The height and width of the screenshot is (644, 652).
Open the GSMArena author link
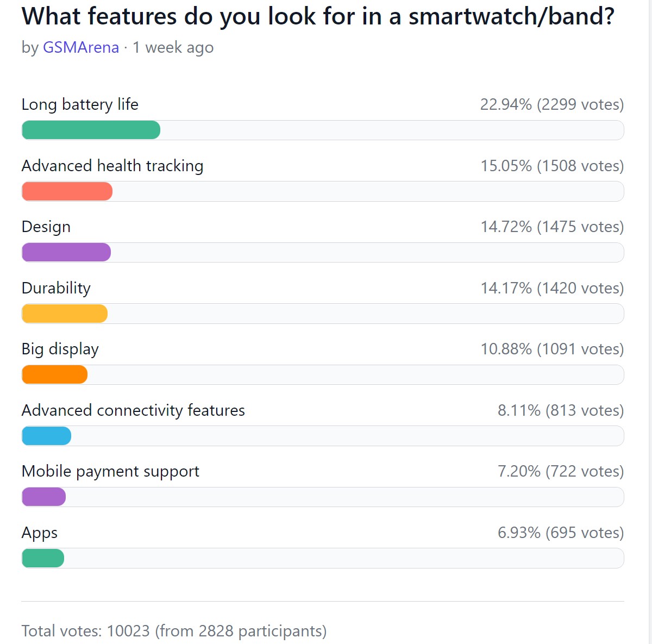[x=80, y=48]
